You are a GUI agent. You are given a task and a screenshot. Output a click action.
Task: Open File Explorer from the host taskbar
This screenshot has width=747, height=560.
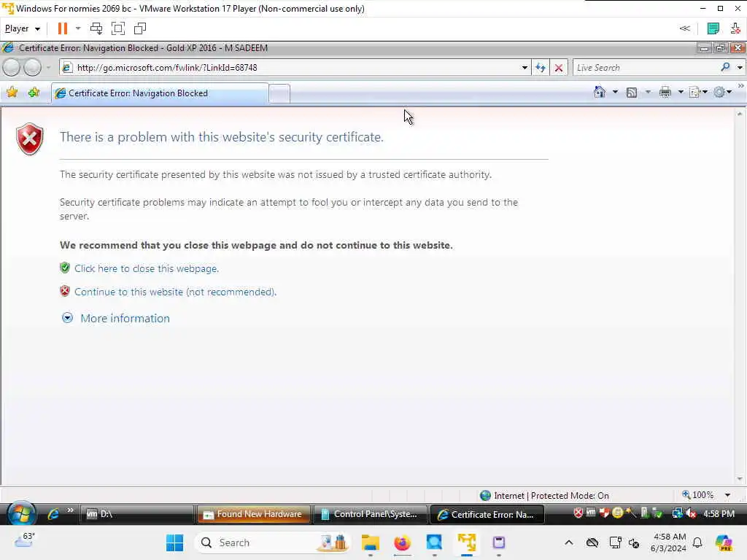tap(370, 542)
